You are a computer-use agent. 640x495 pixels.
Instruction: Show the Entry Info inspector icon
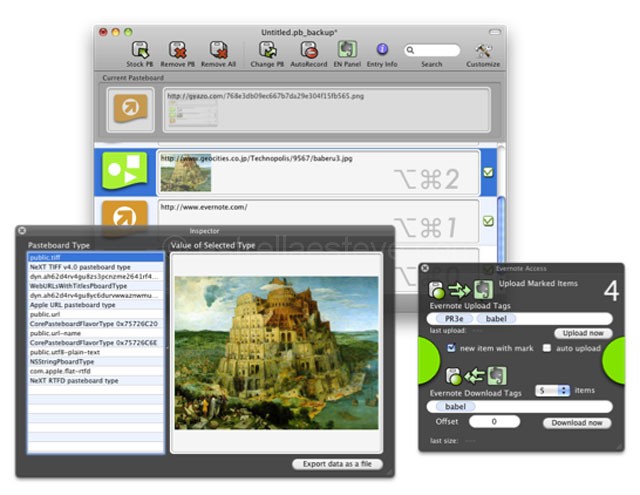click(382, 49)
